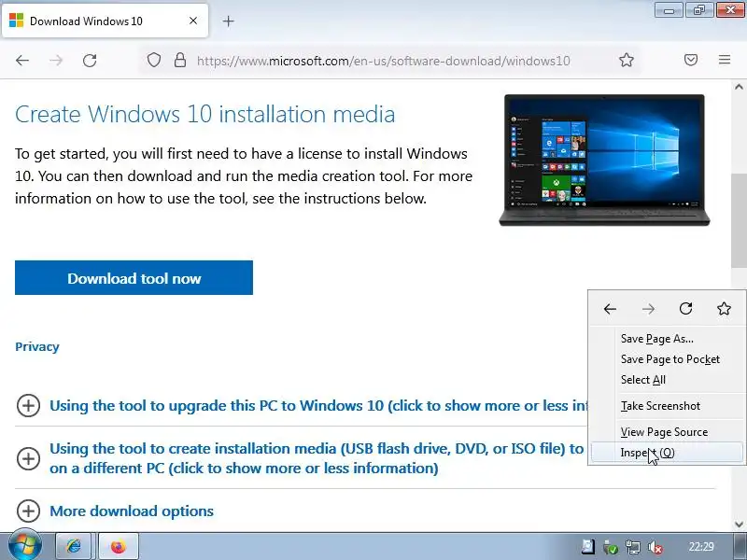Choose Take Screenshot menu entry

(667, 406)
